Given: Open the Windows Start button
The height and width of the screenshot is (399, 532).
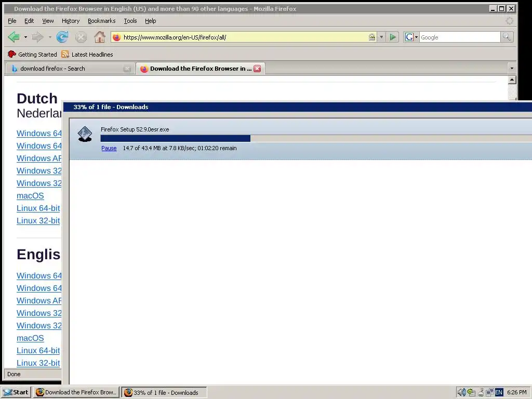Looking at the screenshot, I should pyautogui.click(x=16, y=392).
